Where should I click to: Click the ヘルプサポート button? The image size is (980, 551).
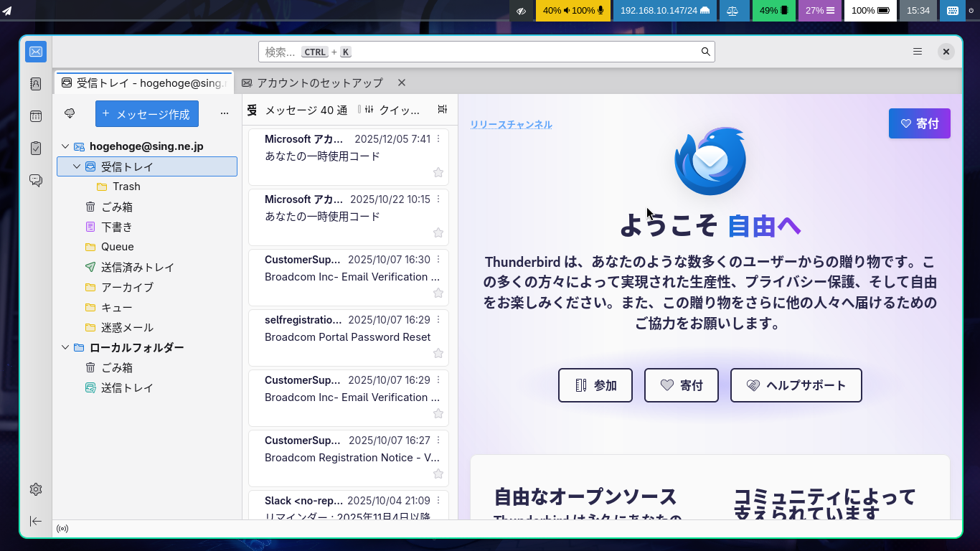pyautogui.click(x=796, y=385)
